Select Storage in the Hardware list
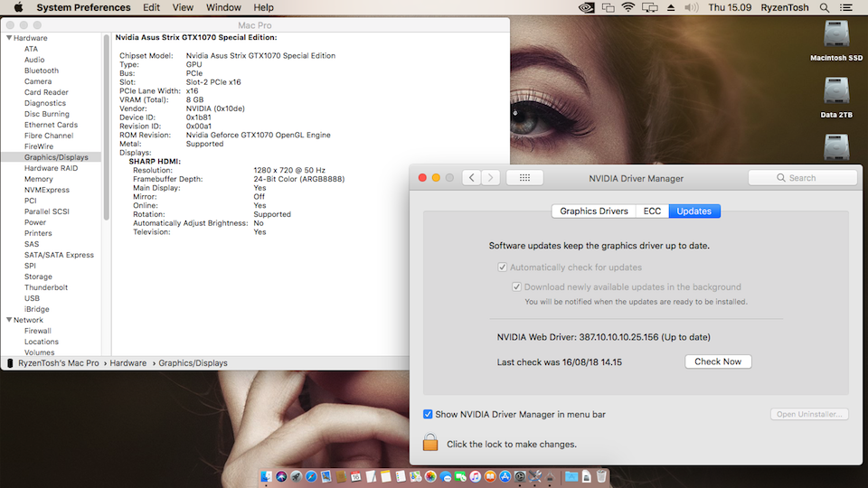Viewport: 868px width, 488px height. coord(38,277)
